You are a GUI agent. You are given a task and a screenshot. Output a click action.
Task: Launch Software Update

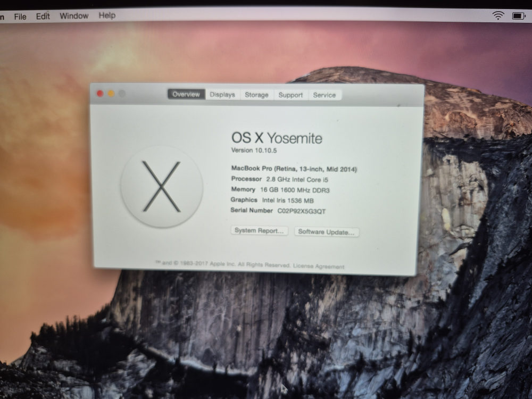click(327, 232)
